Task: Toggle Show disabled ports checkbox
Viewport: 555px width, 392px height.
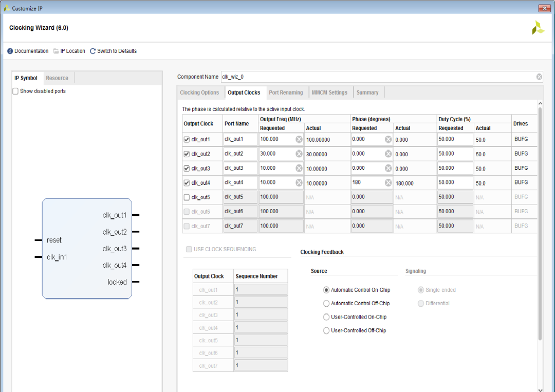Action: click(x=15, y=91)
